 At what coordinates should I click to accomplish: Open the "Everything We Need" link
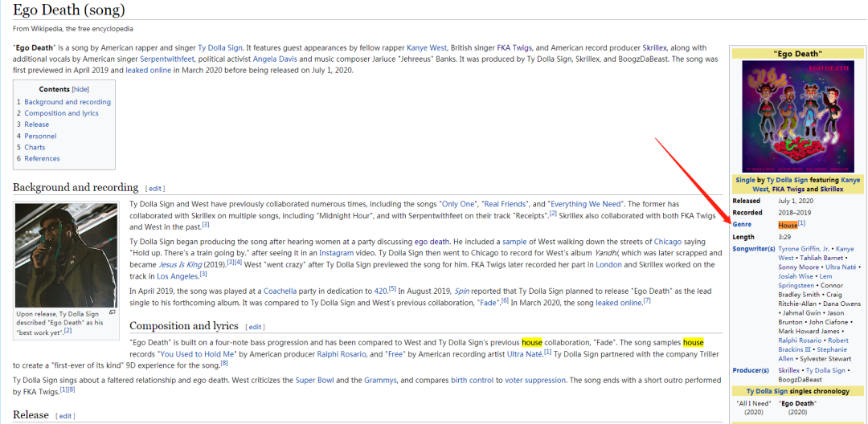tap(586, 204)
